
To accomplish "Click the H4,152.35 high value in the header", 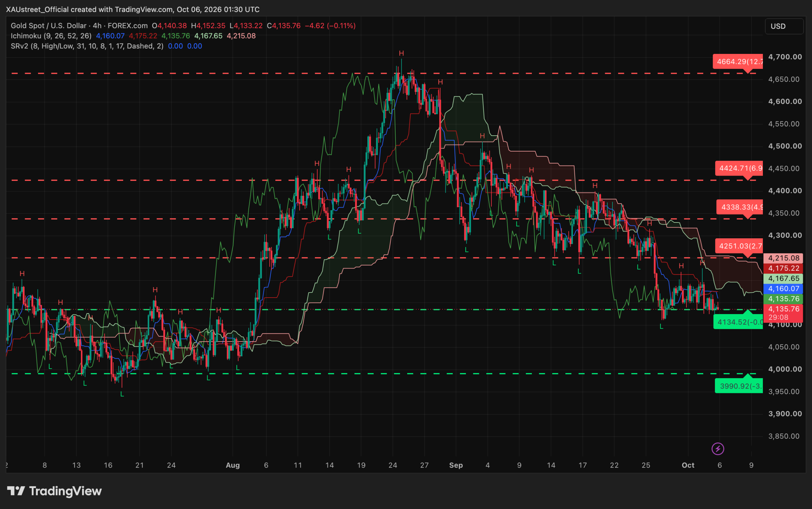I will pyautogui.click(x=208, y=26).
